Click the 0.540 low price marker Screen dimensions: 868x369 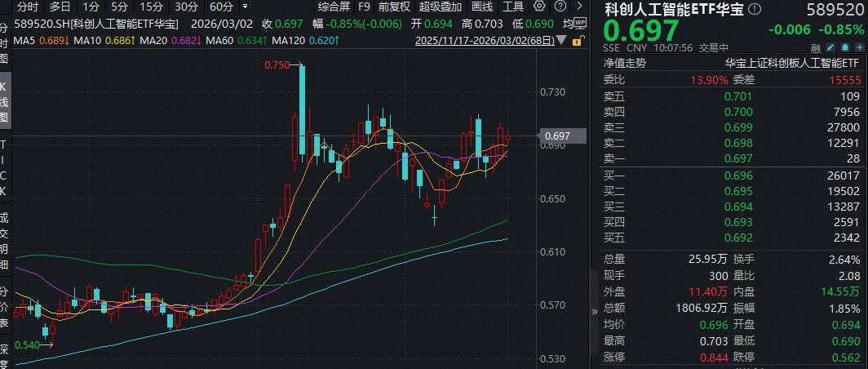pos(28,345)
